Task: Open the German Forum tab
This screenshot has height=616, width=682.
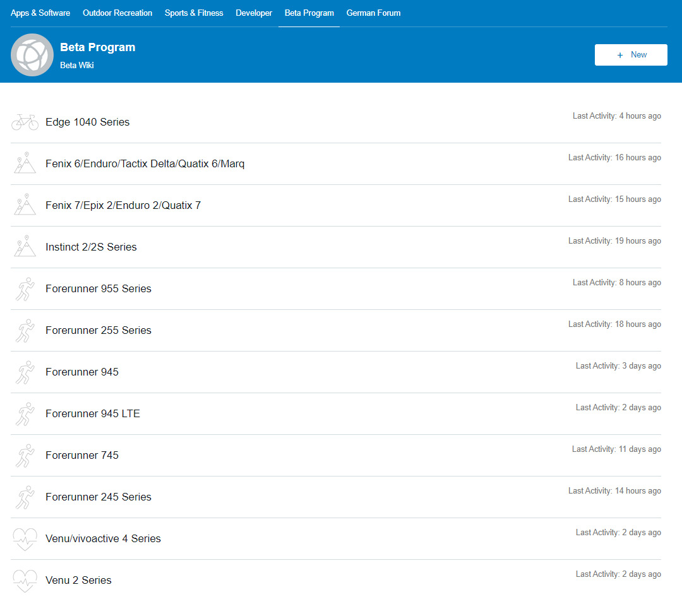Action: pos(374,13)
